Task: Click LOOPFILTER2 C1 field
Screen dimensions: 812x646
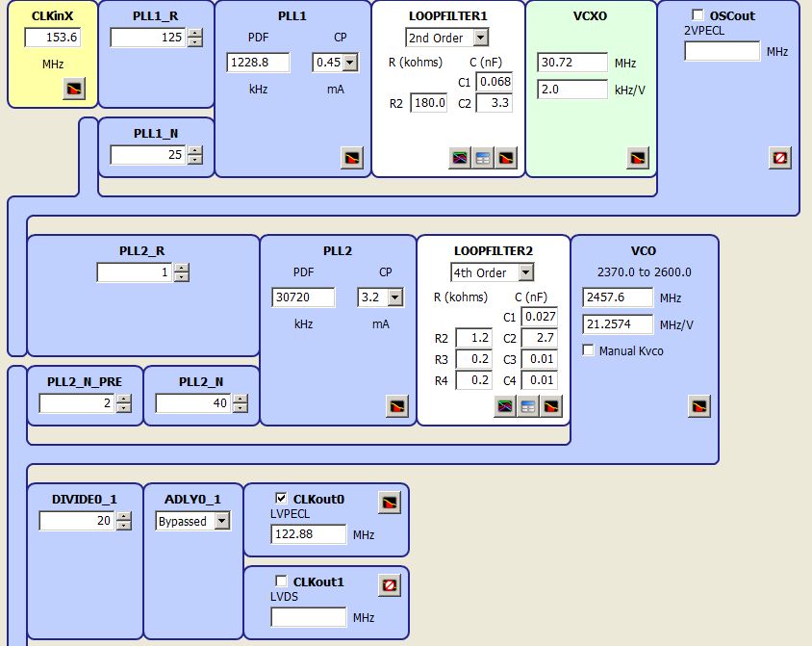Action: [x=540, y=317]
